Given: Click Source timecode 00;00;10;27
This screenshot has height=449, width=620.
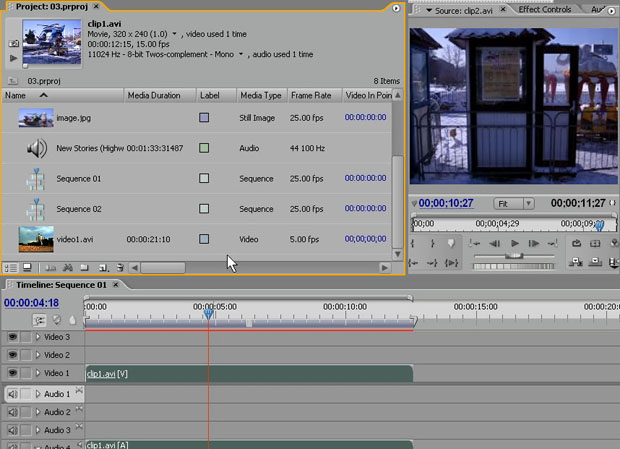Looking at the screenshot, I should tap(446, 203).
